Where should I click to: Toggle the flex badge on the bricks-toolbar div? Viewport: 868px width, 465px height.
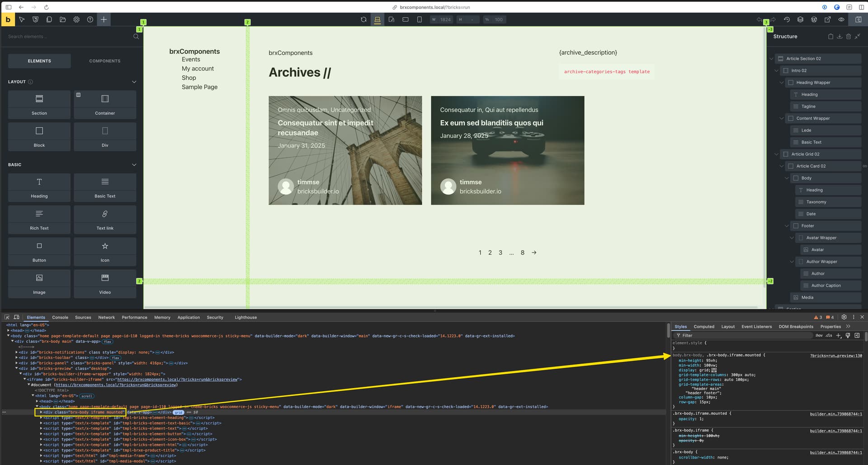(x=116, y=358)
